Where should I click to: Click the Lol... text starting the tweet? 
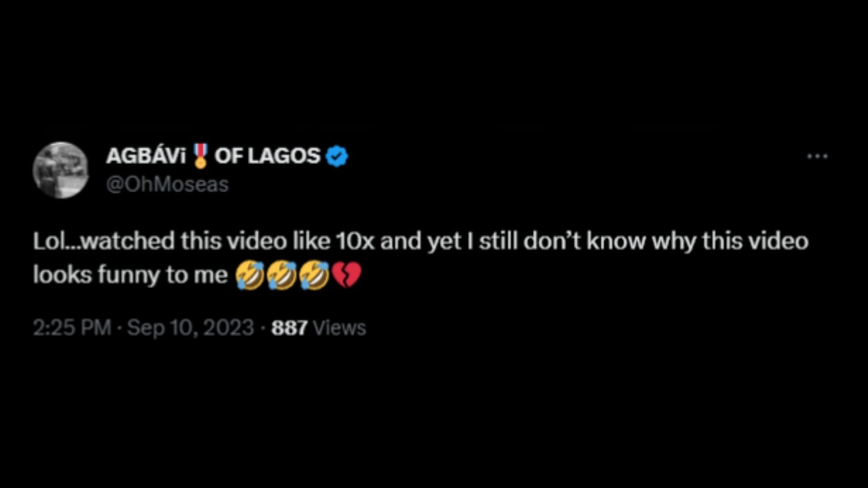pyautogui.click(x=58, y=241)
